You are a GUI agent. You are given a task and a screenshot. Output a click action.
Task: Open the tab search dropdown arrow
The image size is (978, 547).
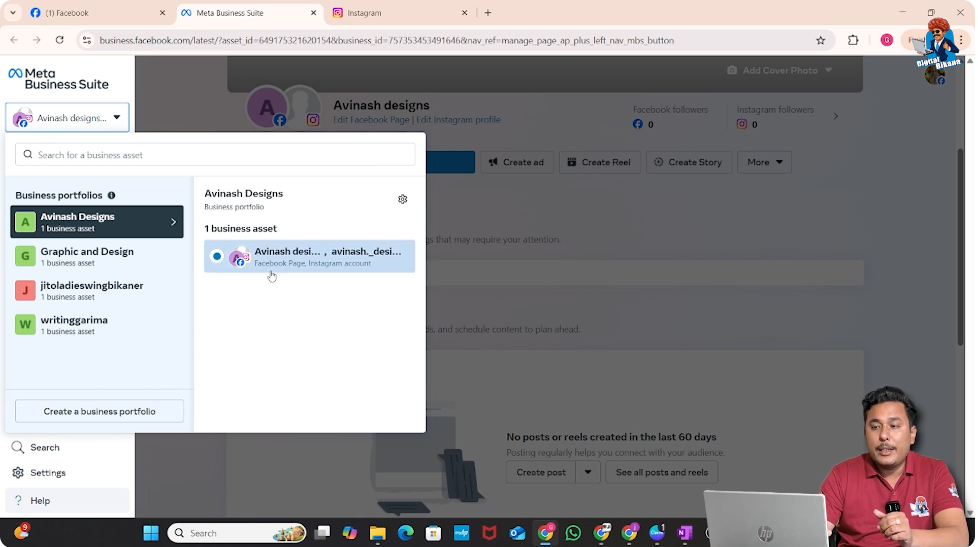click(12, 12)
